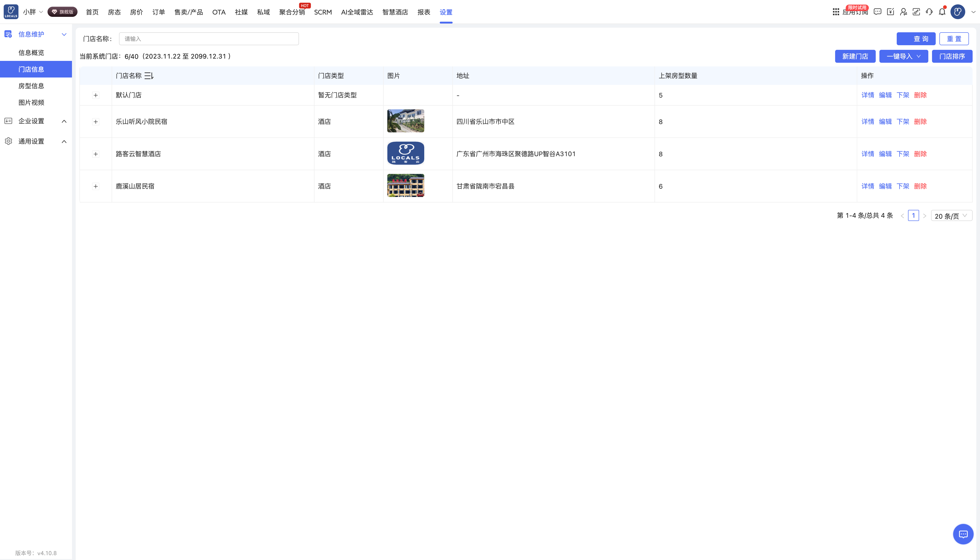Expand the 鹿溪山居民宿 row
The width and height of the screenshot is (980, 560).
pyautogui.click(x=96, y=186)
